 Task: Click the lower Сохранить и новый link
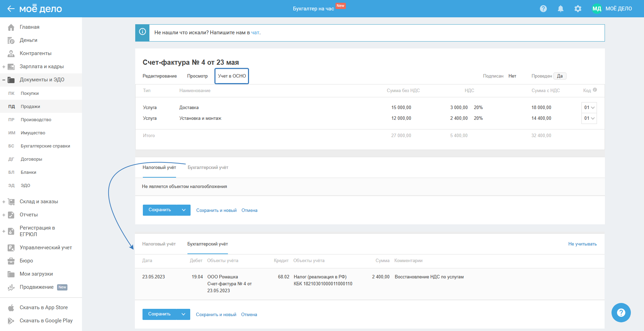point(216,315)
